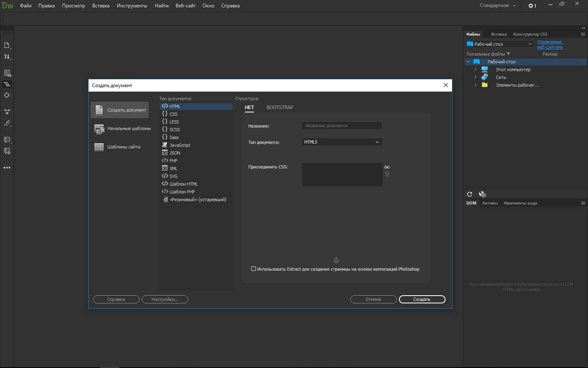The height and width of the screenshot is (368, 588).
Task: Click the remove CSS trash icon
Action: (387, 174)
